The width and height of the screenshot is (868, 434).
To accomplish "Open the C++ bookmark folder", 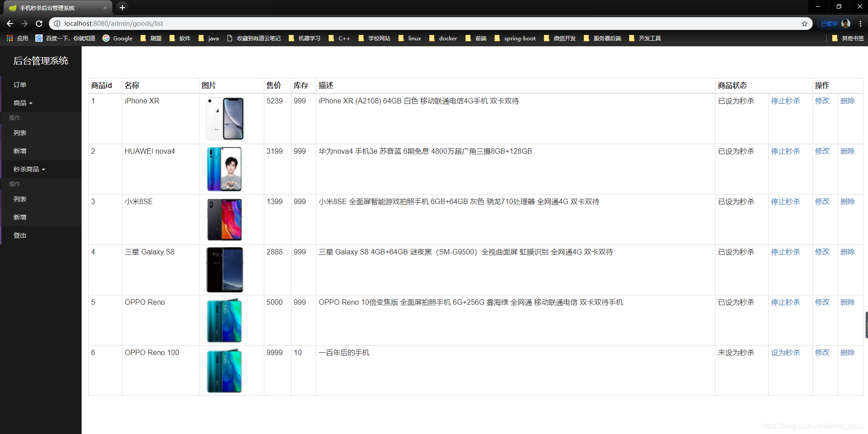I will pyautogui.click(x=339, y=39).
